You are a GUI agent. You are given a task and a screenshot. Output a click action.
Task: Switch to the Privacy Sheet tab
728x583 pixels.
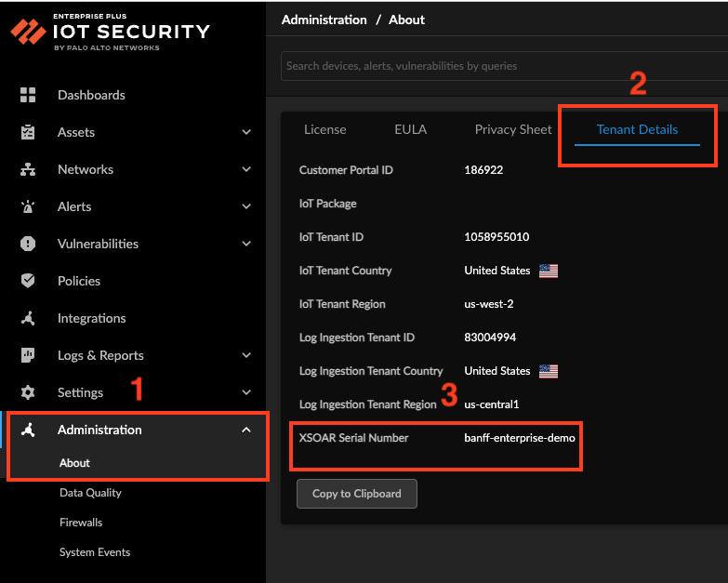[513, 129]
